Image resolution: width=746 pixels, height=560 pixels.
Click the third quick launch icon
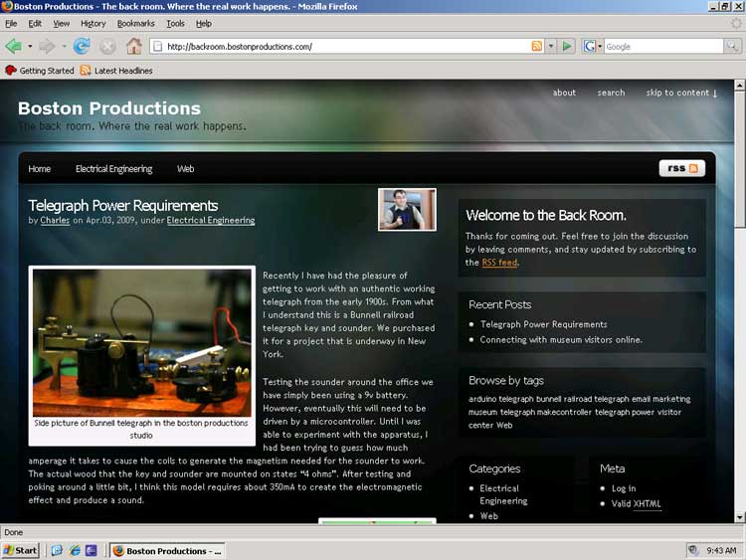tap(91, 550)
